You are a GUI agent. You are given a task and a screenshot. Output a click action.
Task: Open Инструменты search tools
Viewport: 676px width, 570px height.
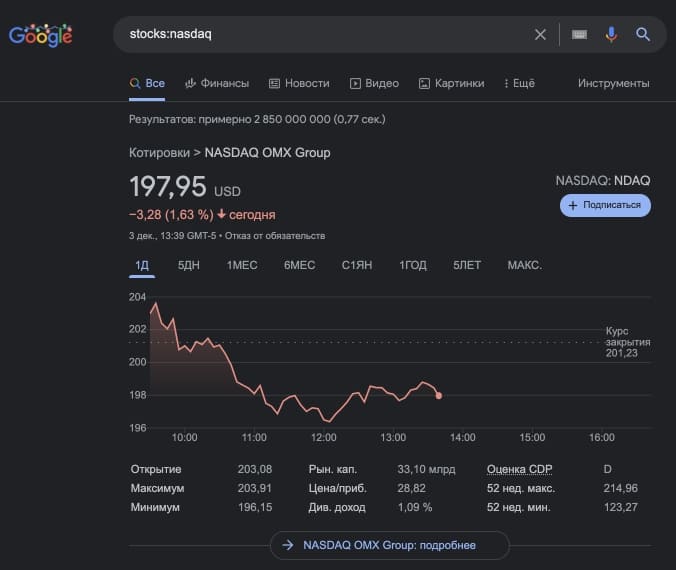(613, 83)
